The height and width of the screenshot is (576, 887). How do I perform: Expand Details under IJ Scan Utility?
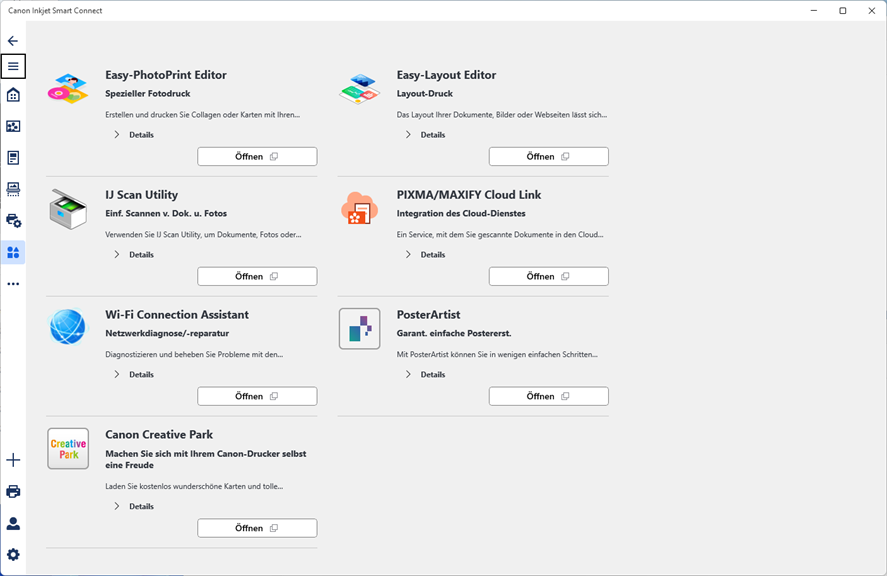134,255
